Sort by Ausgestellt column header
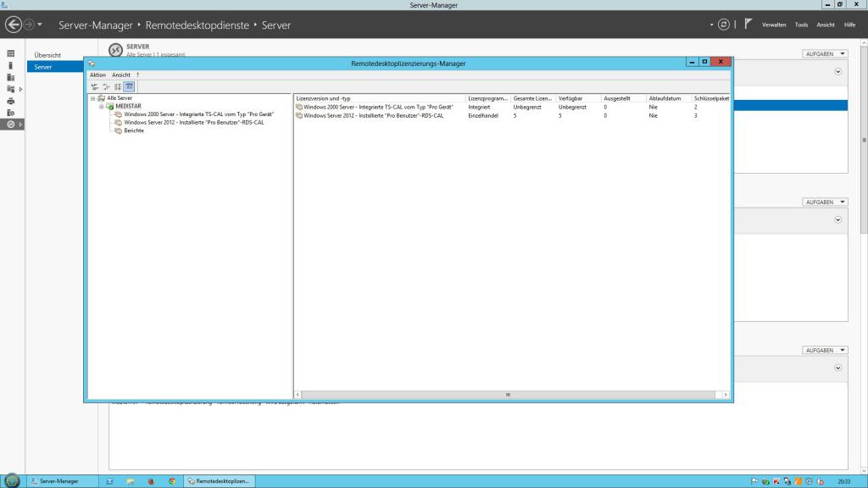Viewport: 868px width, 488px height. point(624,98)
